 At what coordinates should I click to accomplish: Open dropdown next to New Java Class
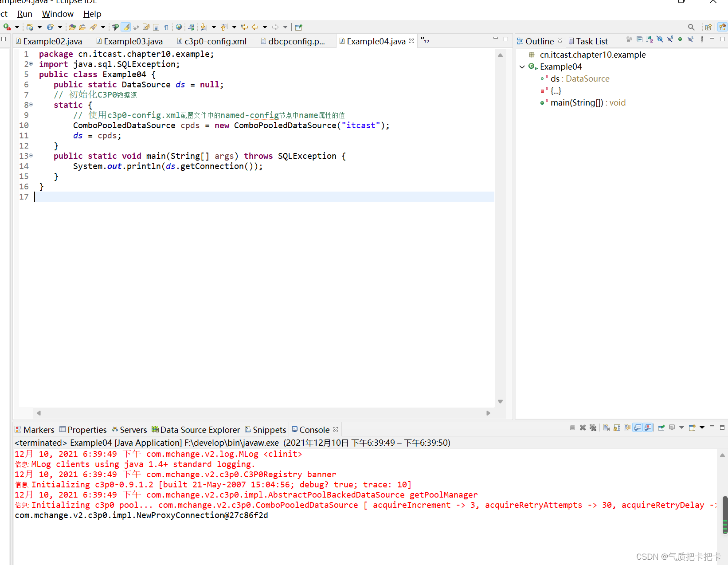pyautogui.click(x=60, y=27)
